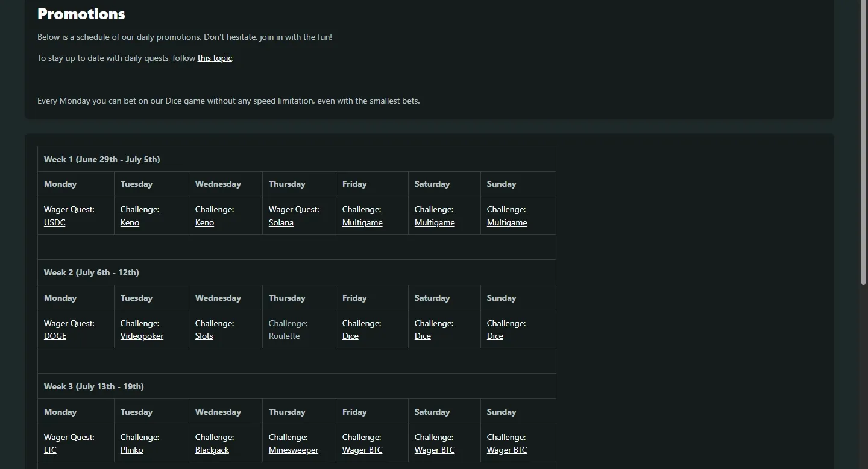Image resolution: width=868 pixels, height=469 pixels.
Task: Open the Wager Quest: Solana link
Action: click(x=294, y=216)
